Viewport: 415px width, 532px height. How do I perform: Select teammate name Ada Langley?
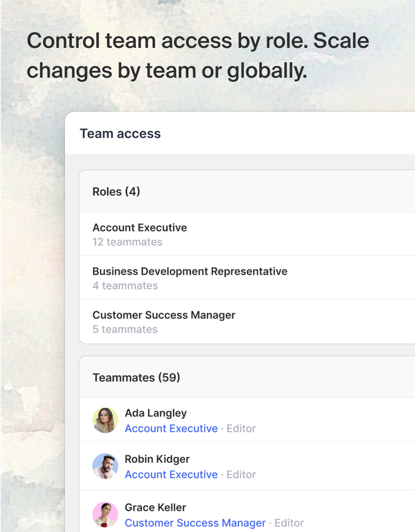point(155,413)
